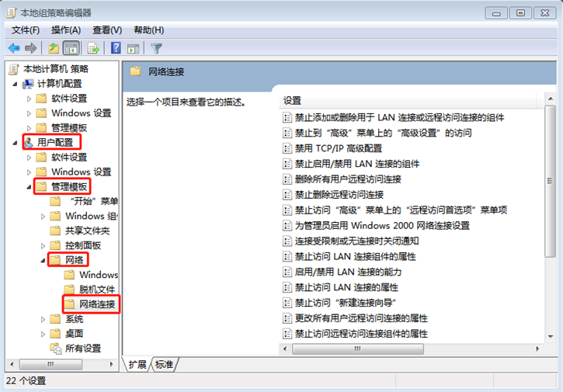Switch to the 标准 tab

click(x=164, y=364)
